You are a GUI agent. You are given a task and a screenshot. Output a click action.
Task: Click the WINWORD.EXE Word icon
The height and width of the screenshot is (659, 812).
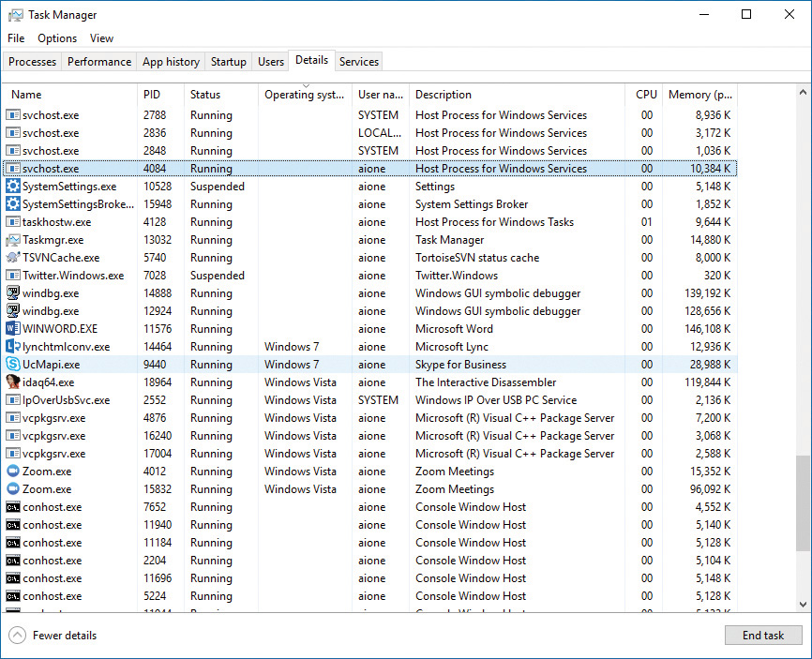click(13, 329)
